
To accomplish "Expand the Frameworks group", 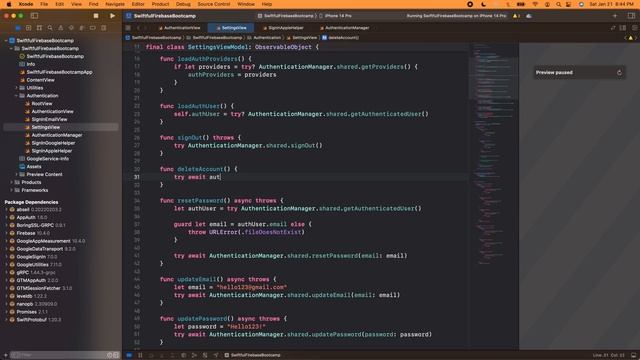I will [x=11, y=190].
